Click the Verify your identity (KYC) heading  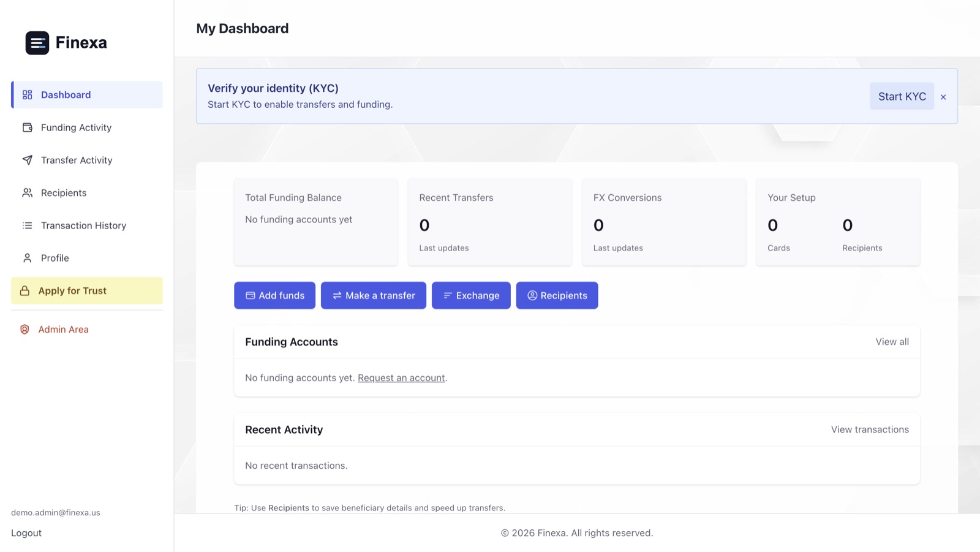(x=273, y=88)
